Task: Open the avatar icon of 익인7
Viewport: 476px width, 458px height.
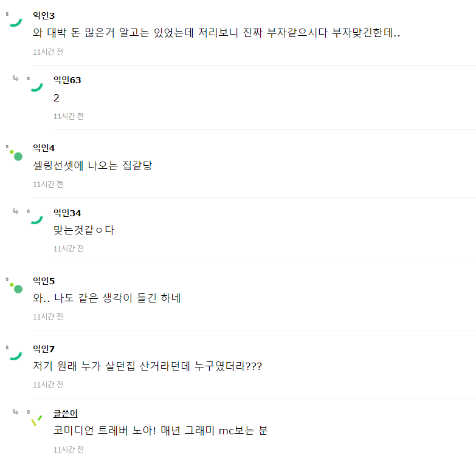Action: (16, 355)
